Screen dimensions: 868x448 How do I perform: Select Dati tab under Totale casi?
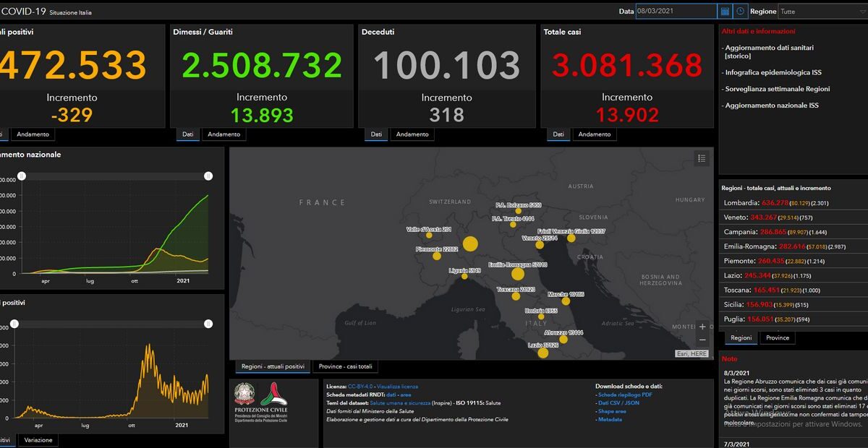pyautogui.click(x=558, y=134)
